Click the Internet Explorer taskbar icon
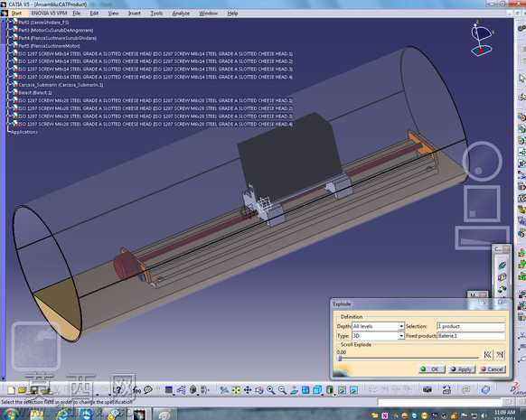The width and height of the screenshot is (526, 420). coord(63,415)
